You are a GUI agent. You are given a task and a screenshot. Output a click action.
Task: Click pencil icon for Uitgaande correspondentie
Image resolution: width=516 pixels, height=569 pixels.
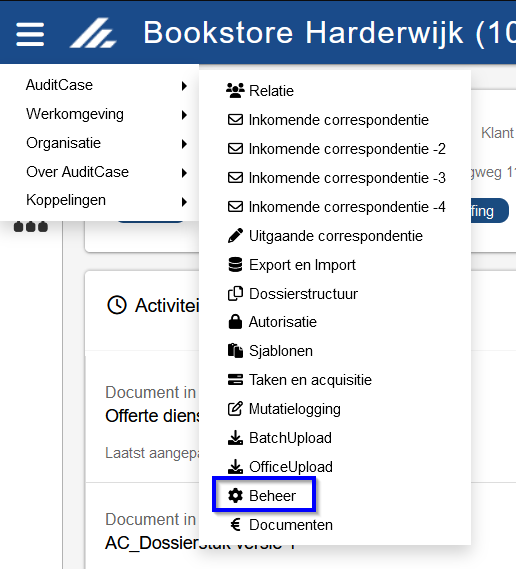235,236
